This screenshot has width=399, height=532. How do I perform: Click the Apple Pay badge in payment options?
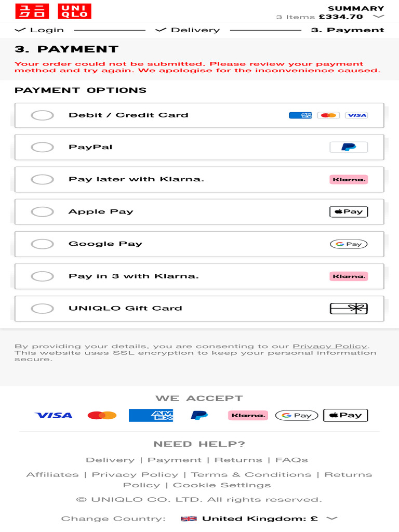point(349,212)
